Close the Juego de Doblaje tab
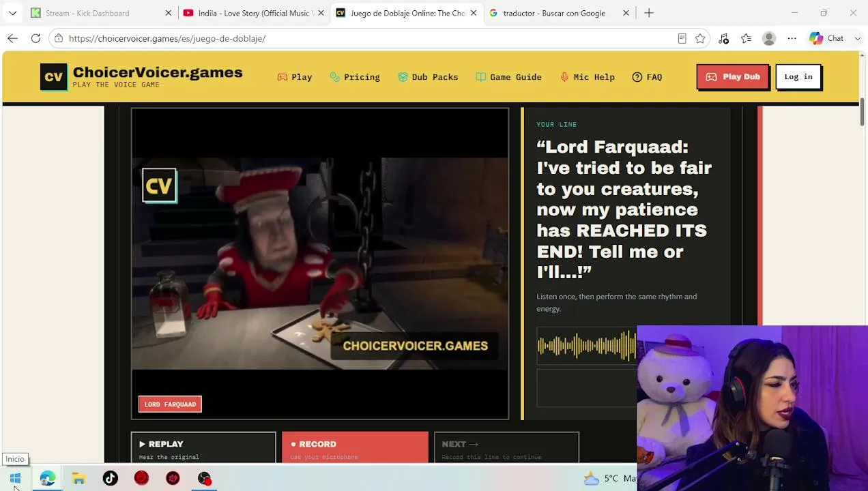The image size is (868, 491). (x=474, y=13)
